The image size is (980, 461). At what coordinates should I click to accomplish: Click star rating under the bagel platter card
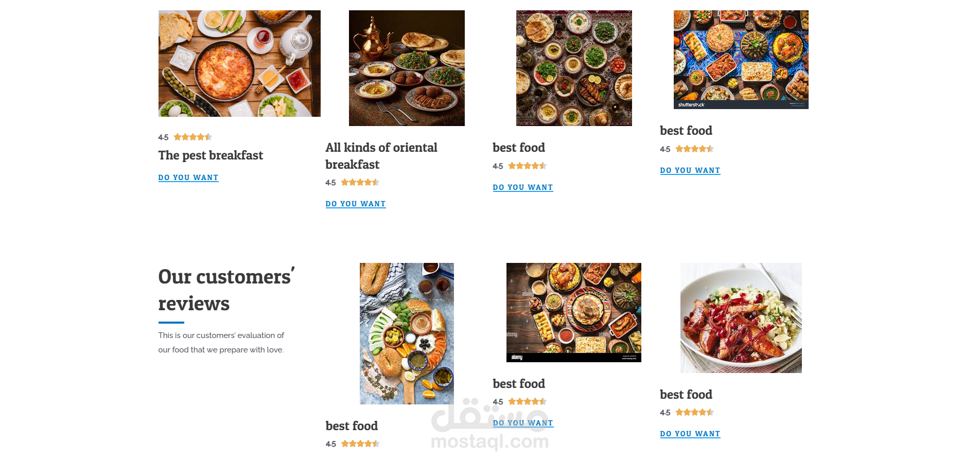(x=360, y=444)
